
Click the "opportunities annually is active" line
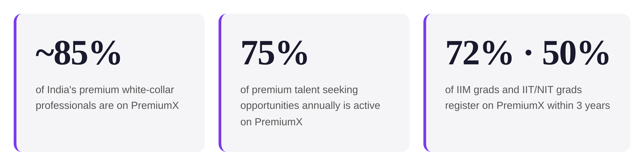click(310, 105)
